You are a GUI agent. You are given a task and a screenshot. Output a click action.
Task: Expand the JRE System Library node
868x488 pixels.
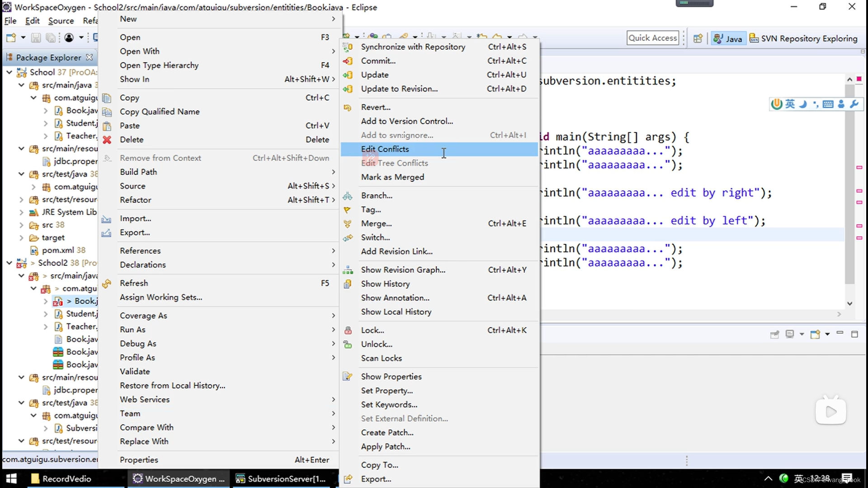click(21, 212)
